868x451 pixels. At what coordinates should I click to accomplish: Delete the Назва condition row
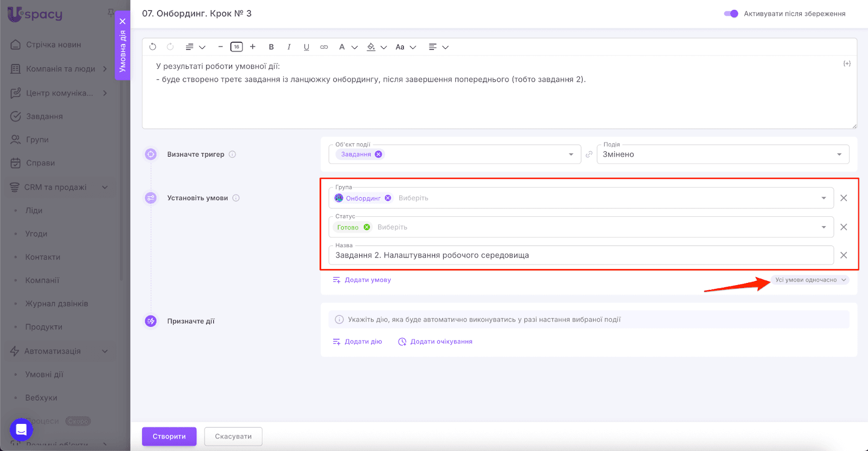click(843, 255)
